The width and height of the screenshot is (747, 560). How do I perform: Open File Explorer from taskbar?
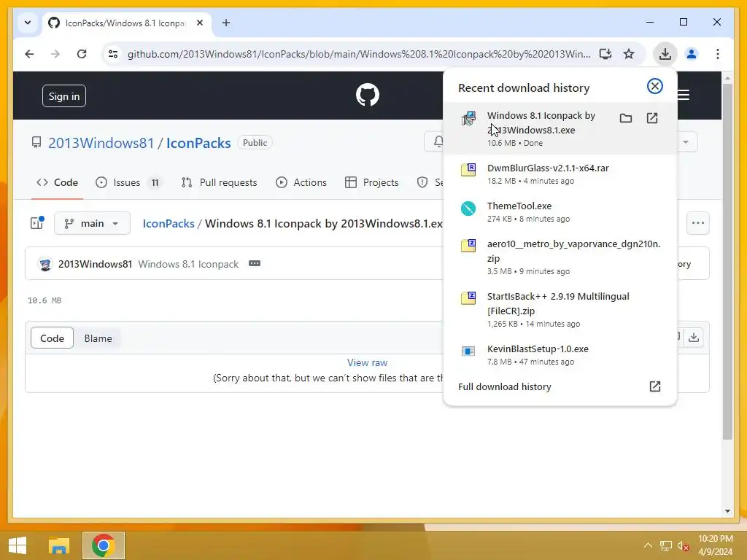click(x=59, y=545)
